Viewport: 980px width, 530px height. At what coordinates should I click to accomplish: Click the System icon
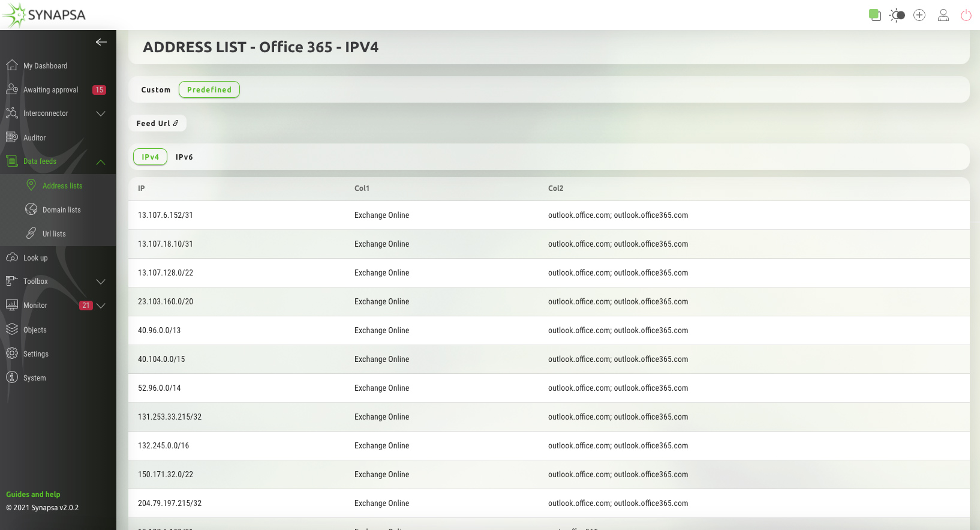pos(11,377)
